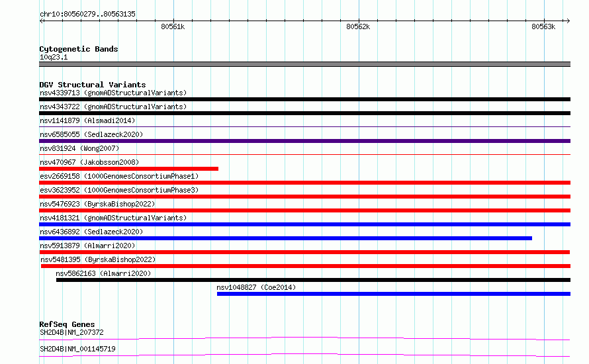Click the red bar for esv2669158

[304, 183]
